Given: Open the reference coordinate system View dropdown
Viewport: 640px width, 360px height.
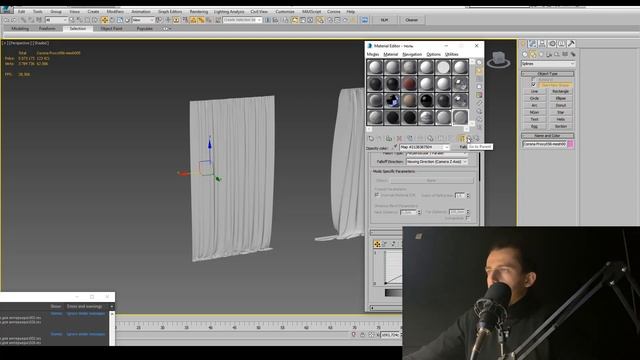Looking at the screenshot, I should click(x=143, y=20).
